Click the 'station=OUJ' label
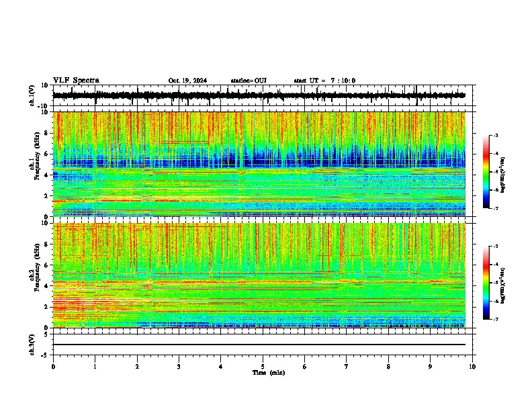The height and width of the screenshot is (411, 532). (249, 81)
